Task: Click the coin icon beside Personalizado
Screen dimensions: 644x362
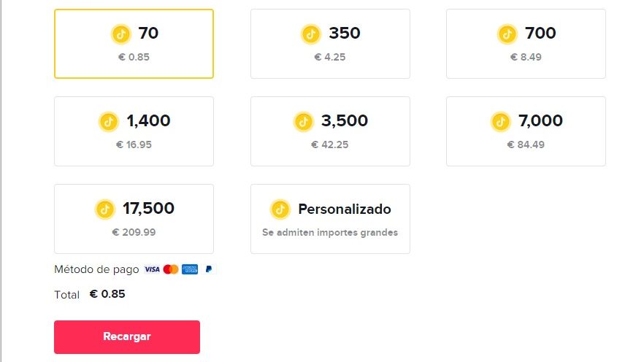Action: pos(280,209)
